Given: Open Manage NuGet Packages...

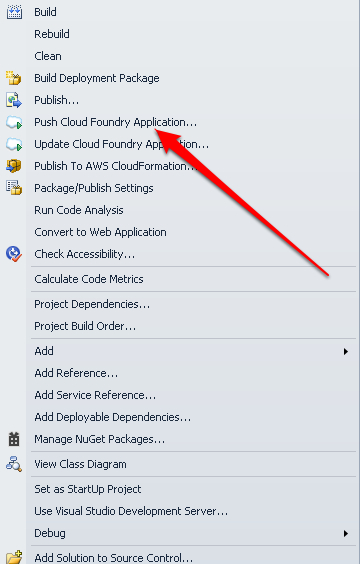Looking at the screenshot, I should (100, 439).
